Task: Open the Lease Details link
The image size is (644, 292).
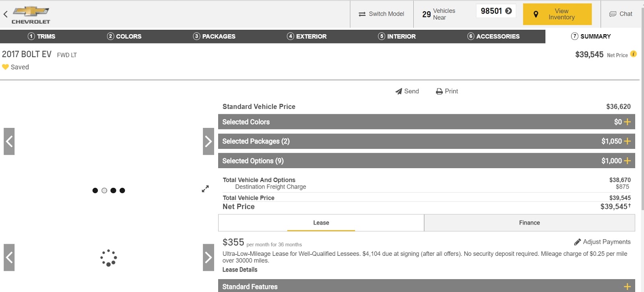Action: 240,269
